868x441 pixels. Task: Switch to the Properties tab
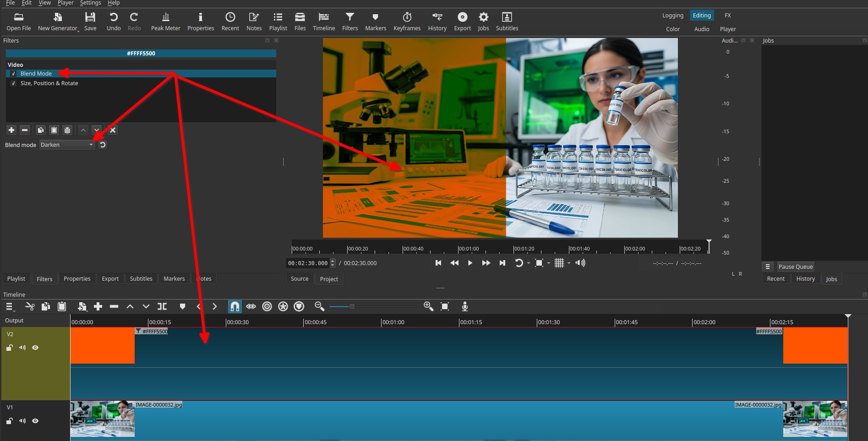pos(77,278)
